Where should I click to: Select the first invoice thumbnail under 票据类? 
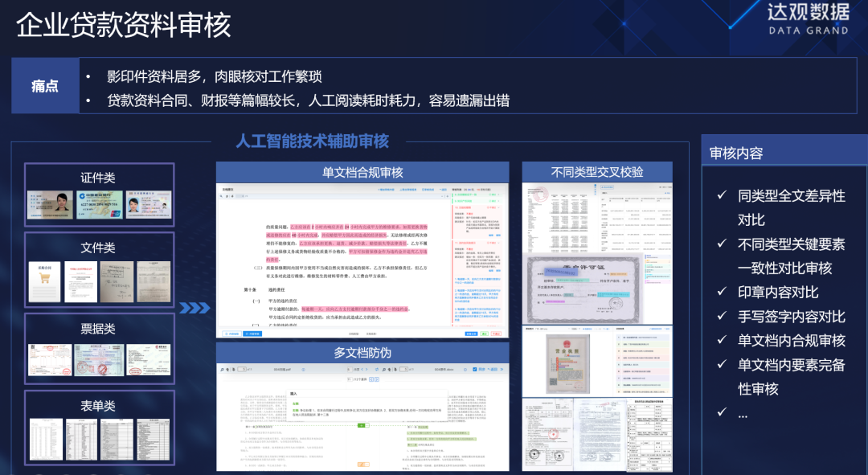click(x=51, y=360)
